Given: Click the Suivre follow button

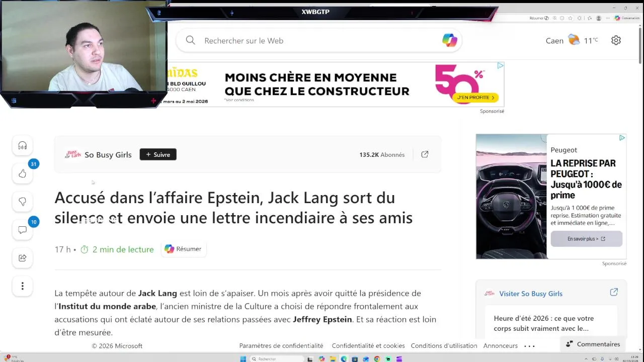Looking at the screenshot, I should (158, 154).
